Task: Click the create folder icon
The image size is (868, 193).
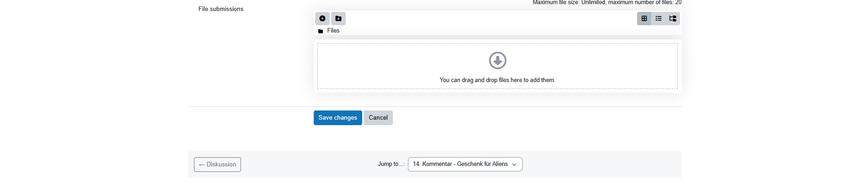Action: click(338, 18)
